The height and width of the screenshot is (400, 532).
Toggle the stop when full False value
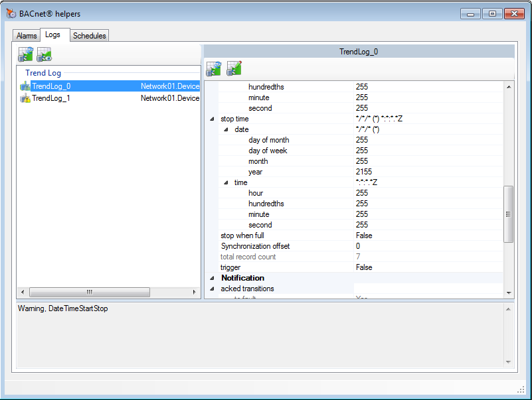pos(364,235)
